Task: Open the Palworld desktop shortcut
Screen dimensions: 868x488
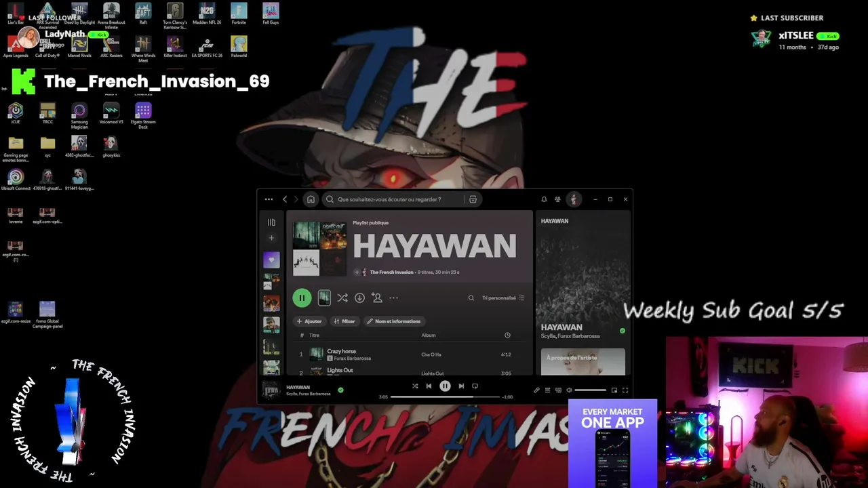Action: pos(239,47)
